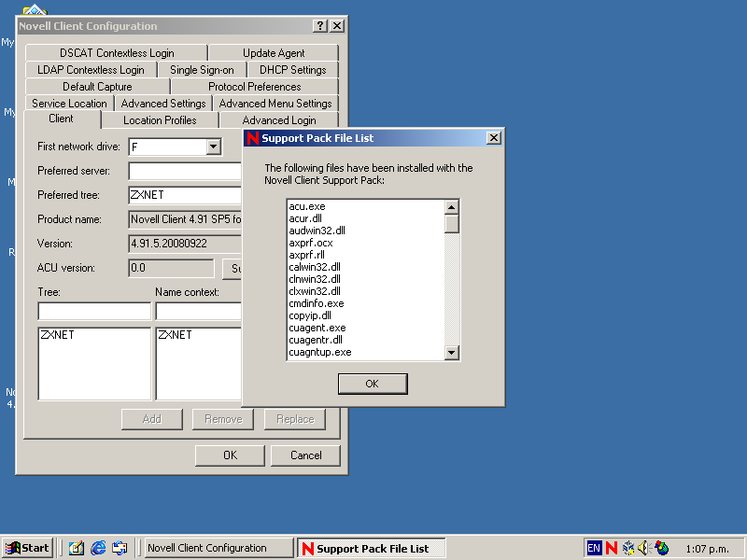Select the DHCP Settings tab
Screen dimensions: 747x560
point(292,70)
